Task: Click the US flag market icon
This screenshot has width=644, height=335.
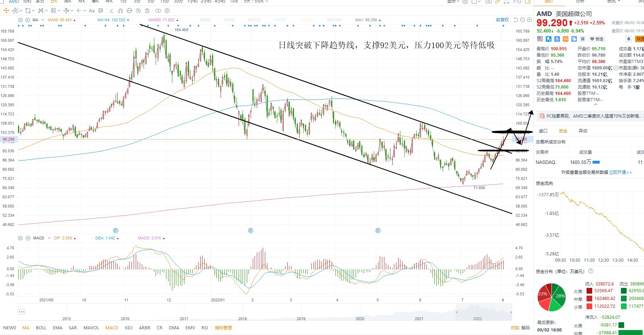Action: [x=540, y=39]
